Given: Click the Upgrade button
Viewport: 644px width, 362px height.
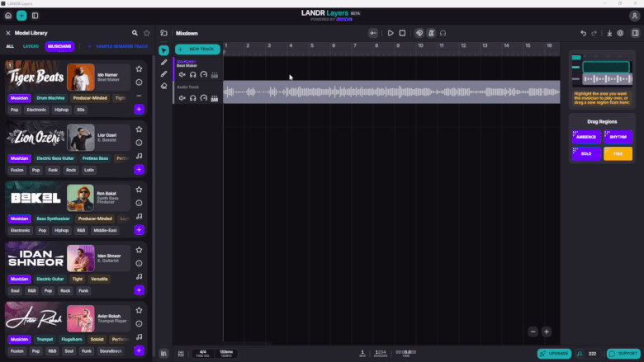Looking at the screenshot, I should point(554,353).
